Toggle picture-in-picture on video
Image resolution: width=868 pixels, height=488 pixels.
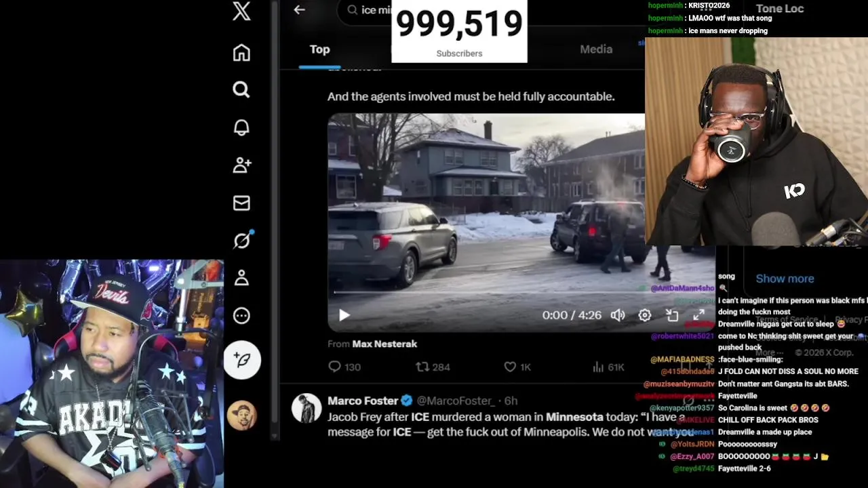click(x=671, y=315)
